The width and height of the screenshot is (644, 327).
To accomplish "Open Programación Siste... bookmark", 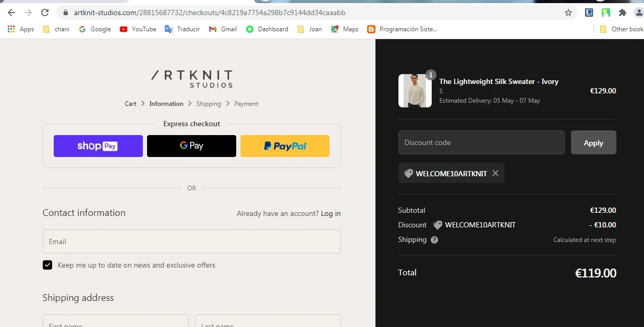I will click(402, 29).
